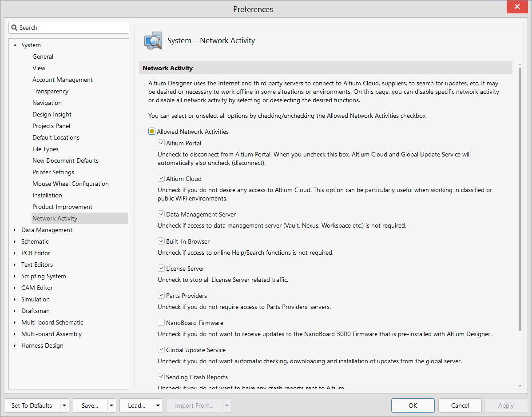The width and height of the screenshot is (532, 417).
Task: Uncheck the Parts Providers checkbox
Action: click(x=161, y=296)
